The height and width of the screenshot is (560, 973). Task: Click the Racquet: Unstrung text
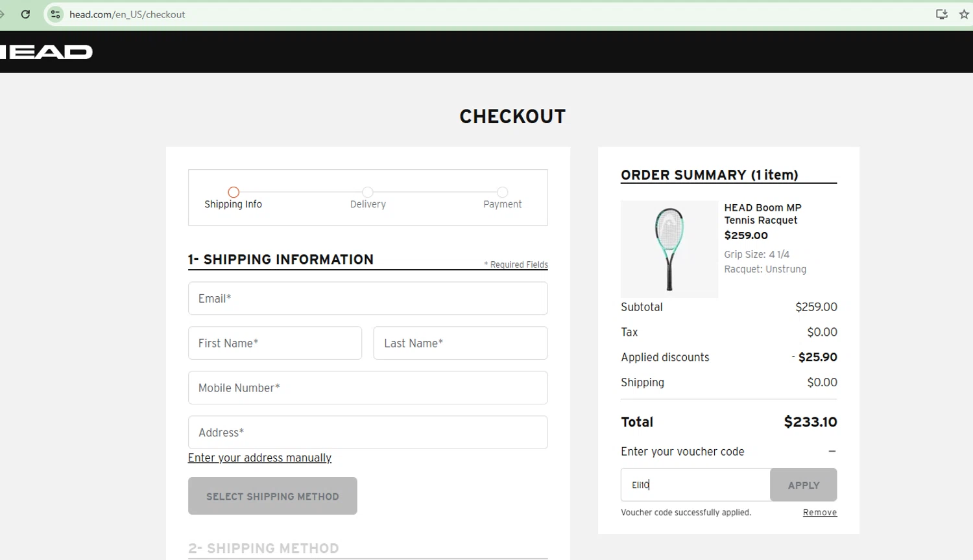pyautogui.click(x=765, y=270)
